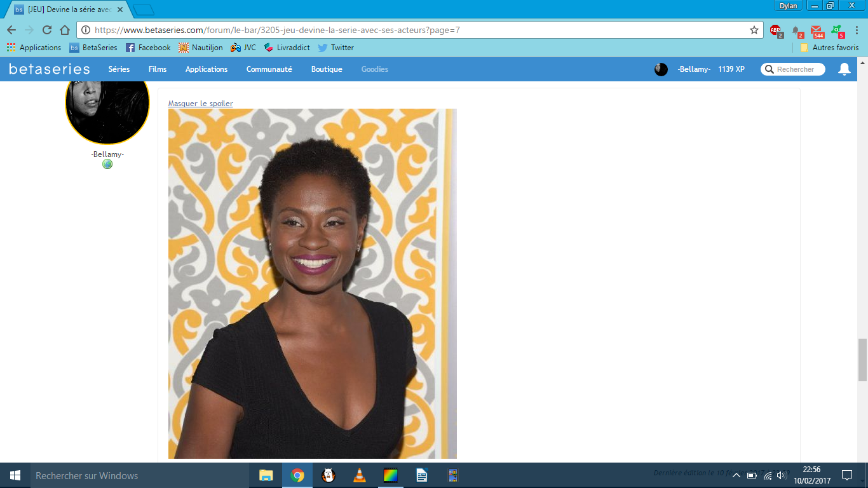Go to the browser home page icon
Image resolution: width=868 pixels, height=488 pixels.
click(x=65, y=30)
